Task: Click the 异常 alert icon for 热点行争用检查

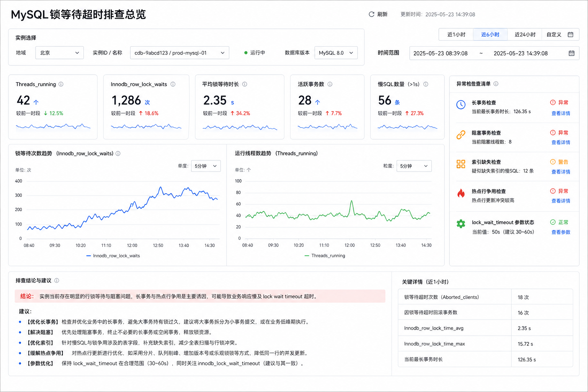Action: point(553,191)
